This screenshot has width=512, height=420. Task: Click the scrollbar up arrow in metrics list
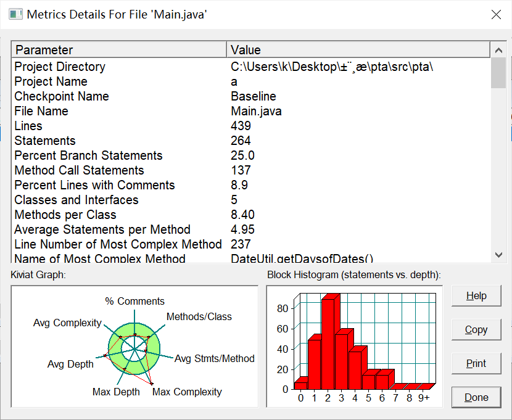pos(498,50)
